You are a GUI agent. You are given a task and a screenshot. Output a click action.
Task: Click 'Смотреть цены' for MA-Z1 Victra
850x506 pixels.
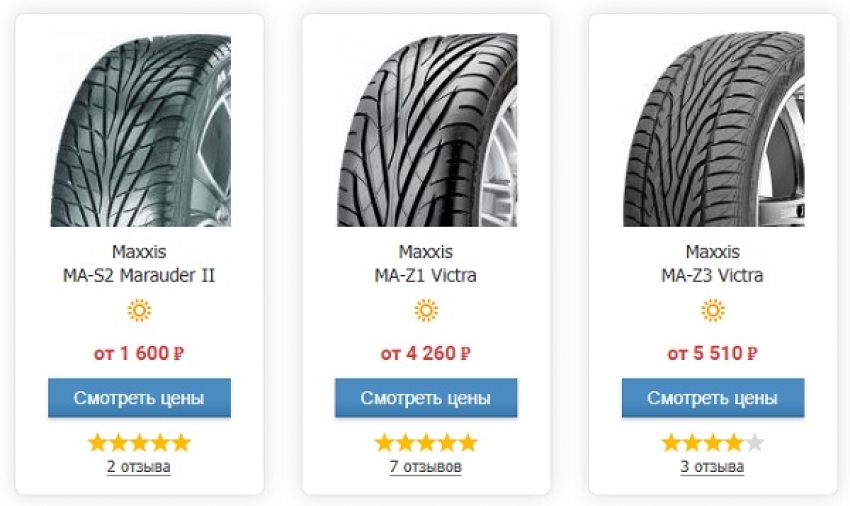pos(426,398)
